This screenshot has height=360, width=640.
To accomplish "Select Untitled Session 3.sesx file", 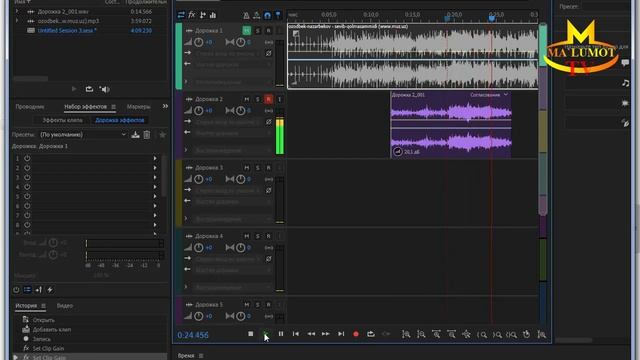I will 67,31.
